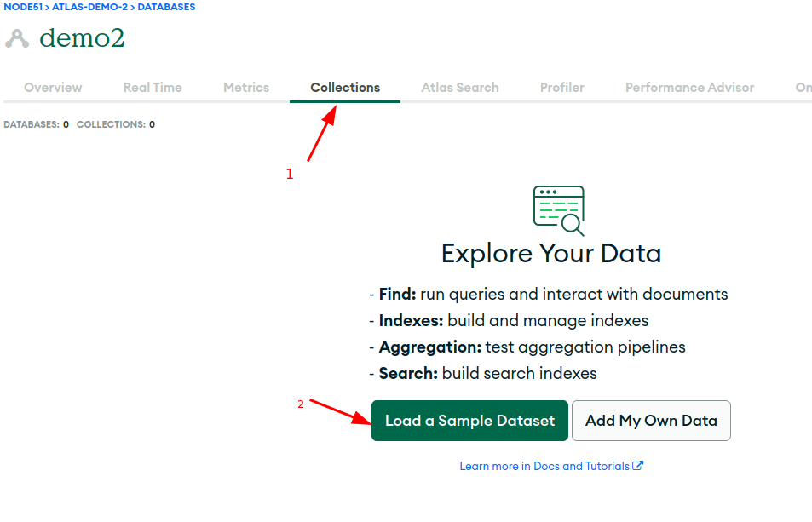This screenshot has width=812, height=522.
Task: Go to the Metrics tab
Action: pyautogui.click(x=246, y=88)
